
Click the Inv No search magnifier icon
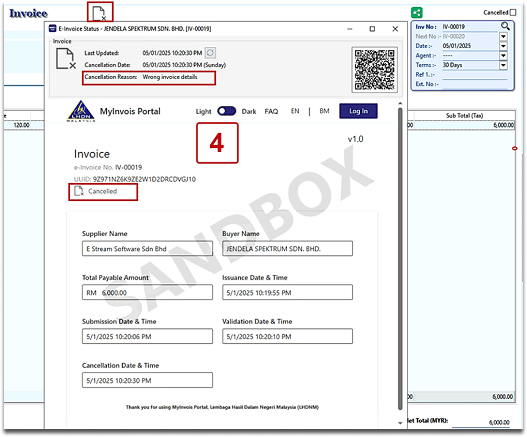(x=505, y=26)
